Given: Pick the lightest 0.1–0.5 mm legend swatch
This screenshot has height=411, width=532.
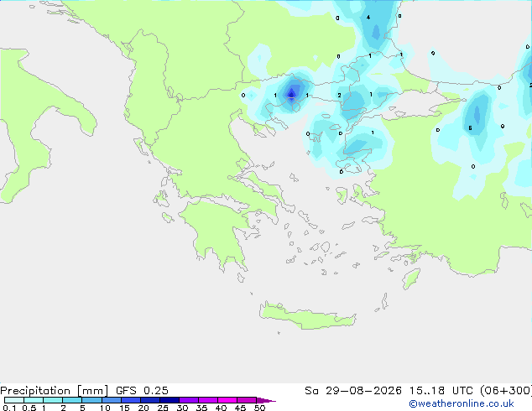Looking at the screenshot, I should pyautogui.click(x=14, y=400).
